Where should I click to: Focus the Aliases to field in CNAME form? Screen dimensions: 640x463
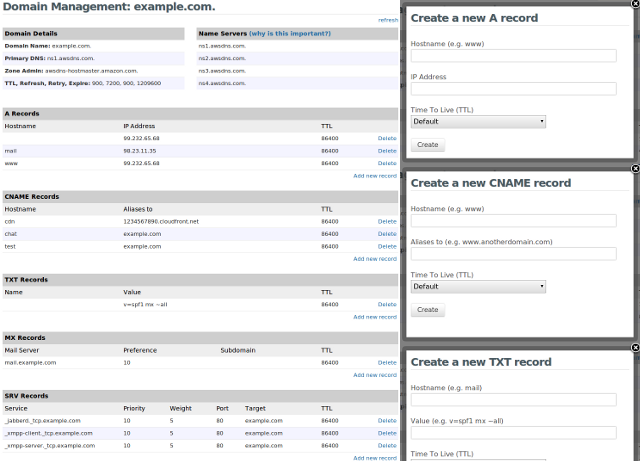[x=513, y=254]
